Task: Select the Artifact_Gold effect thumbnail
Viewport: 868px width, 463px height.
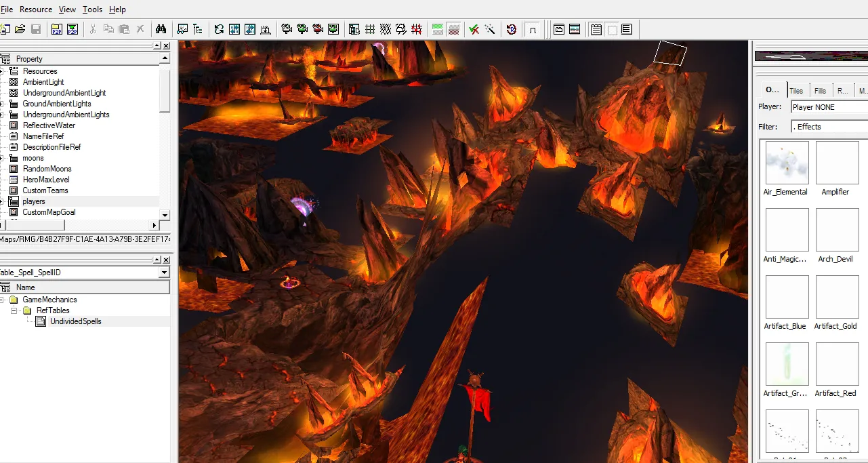Action: (x=838, y=297)
